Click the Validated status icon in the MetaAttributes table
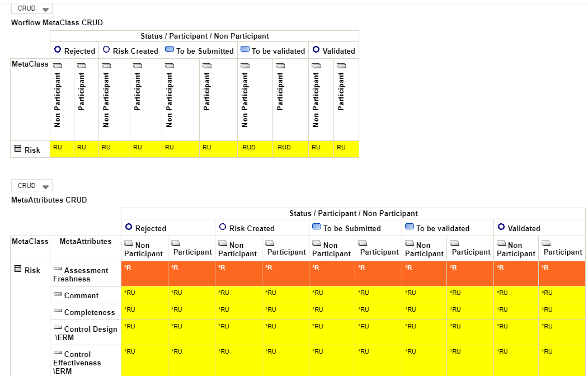The width and height of the screenshot is (588, 376). (x=501, y=227)
